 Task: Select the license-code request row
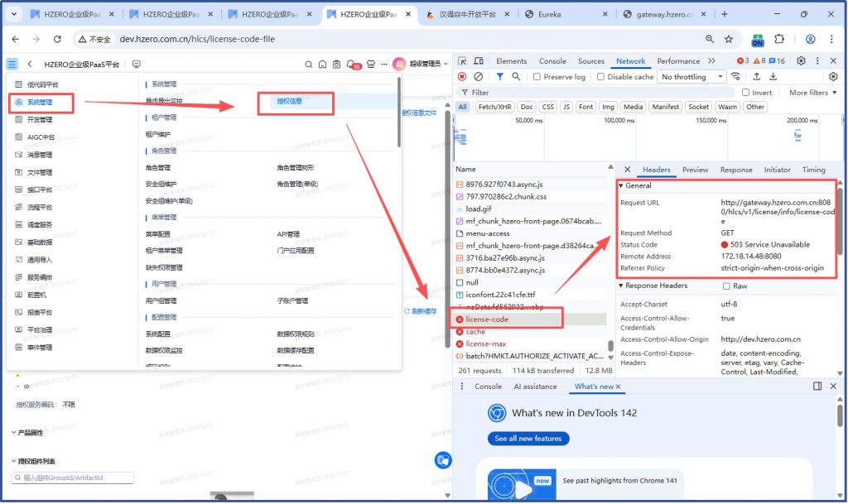(x=487, y=319)
